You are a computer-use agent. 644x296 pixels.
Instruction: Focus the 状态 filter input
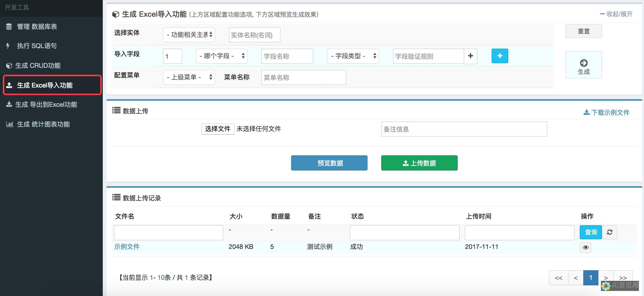(405, 232)
